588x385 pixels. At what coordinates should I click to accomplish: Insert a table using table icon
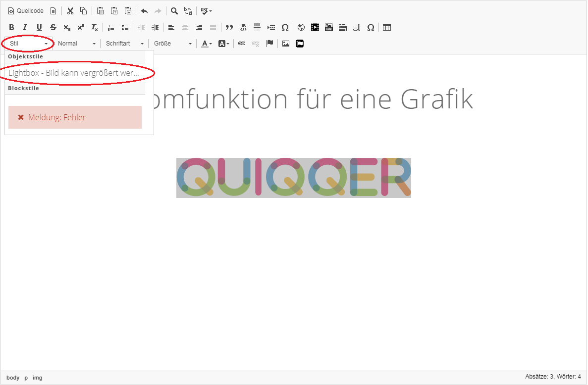[x=387, y=27]
